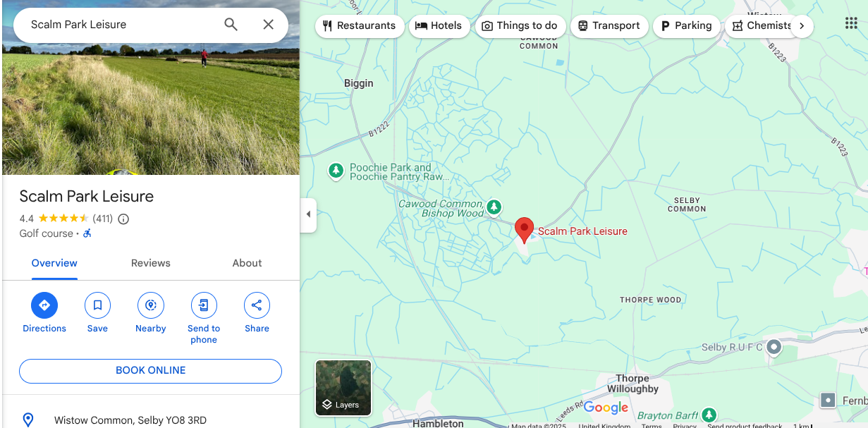Click the search magnifier icon
The height and width of the screenshot is (428, 868).
click(x=231, y=25)
